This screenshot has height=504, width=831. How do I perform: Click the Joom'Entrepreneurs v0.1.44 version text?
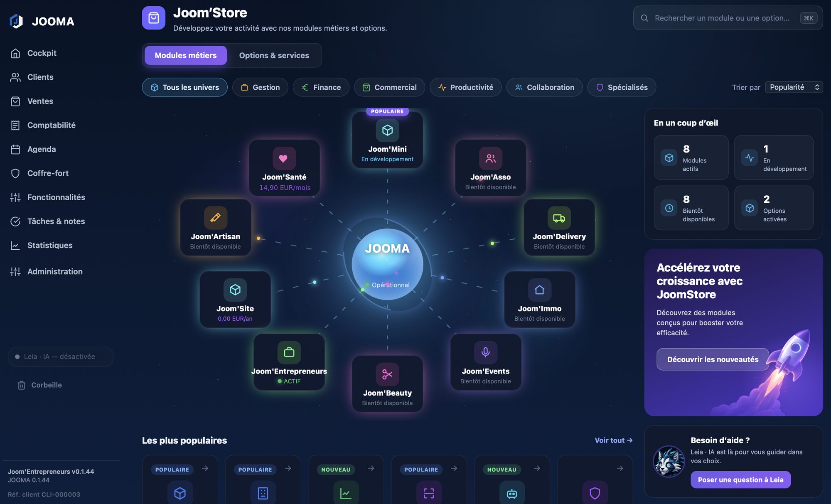51,472
